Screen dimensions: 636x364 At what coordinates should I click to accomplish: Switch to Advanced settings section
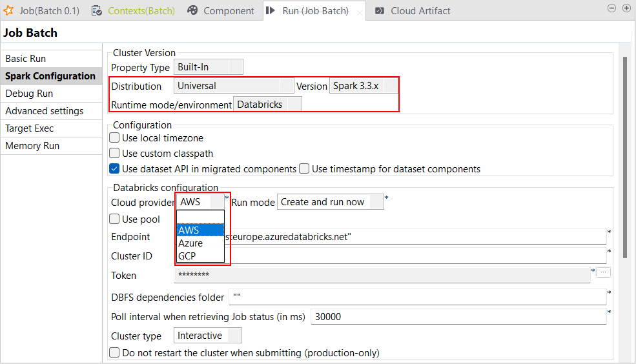click(x=44, y=111)
